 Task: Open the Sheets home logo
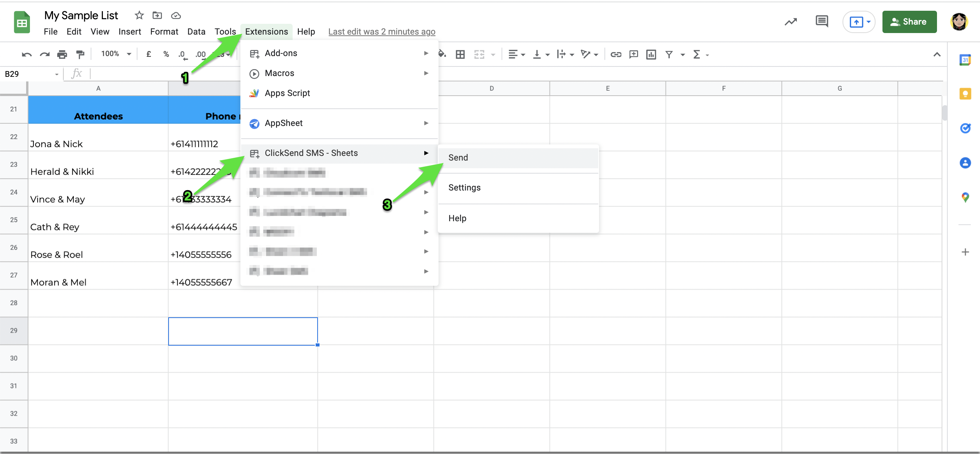(22, 23)
